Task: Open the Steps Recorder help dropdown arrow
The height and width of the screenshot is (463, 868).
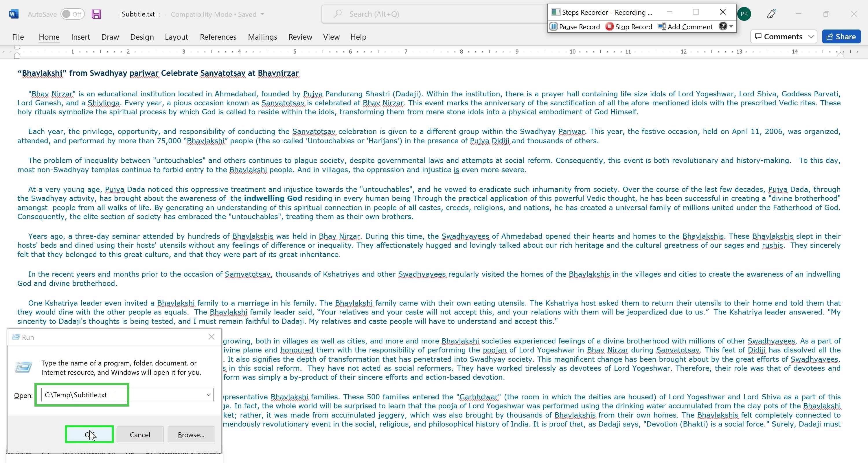Action: click(x=731, y=26)
